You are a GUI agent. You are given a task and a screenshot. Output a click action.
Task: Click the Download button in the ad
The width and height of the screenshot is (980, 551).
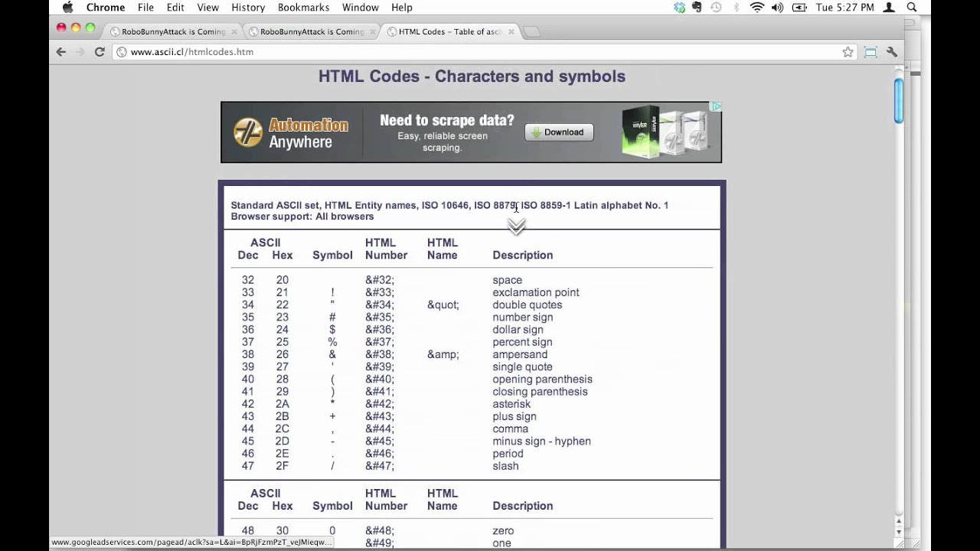click(x=559, y=132)
